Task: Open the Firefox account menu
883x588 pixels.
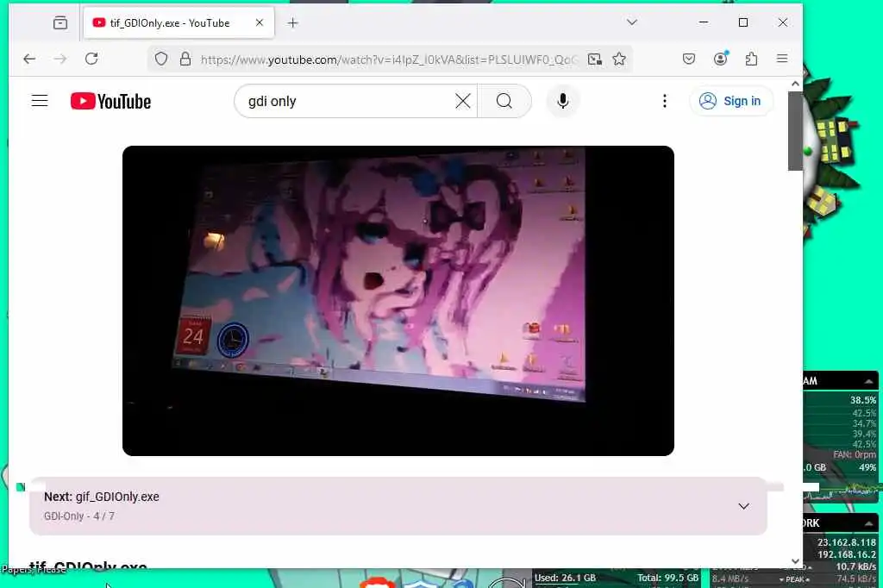Action: pyautogui.click(x=720, y=59)
